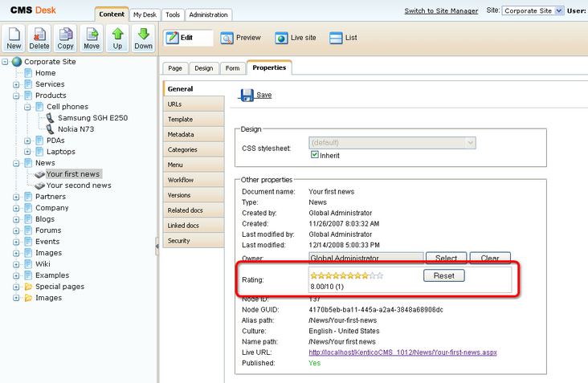
Task: Open the Tools tab
Action: click(x=173, y=14)
